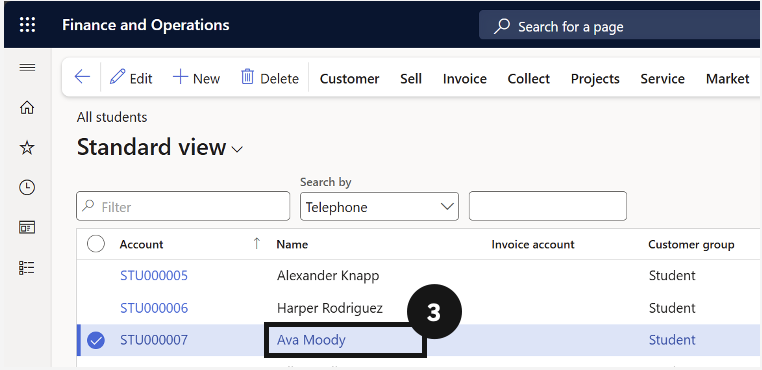Go to Home in the sidebar

coord(27,107)
